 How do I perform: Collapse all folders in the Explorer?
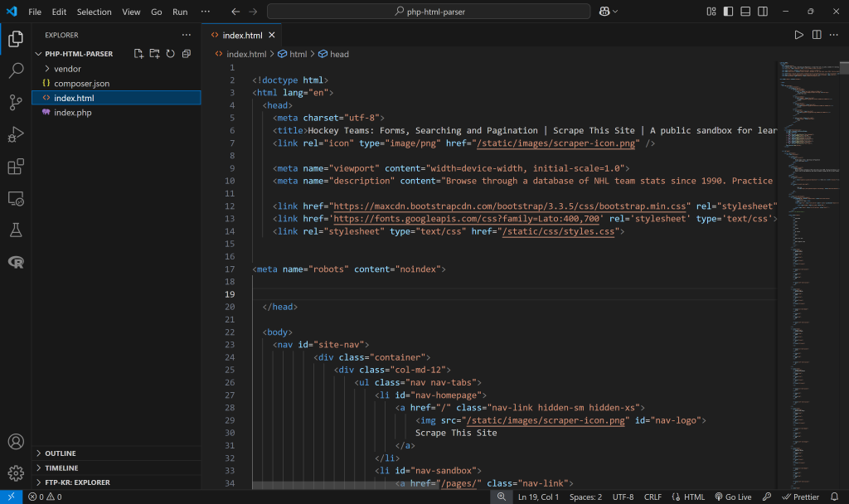(187, 53)
